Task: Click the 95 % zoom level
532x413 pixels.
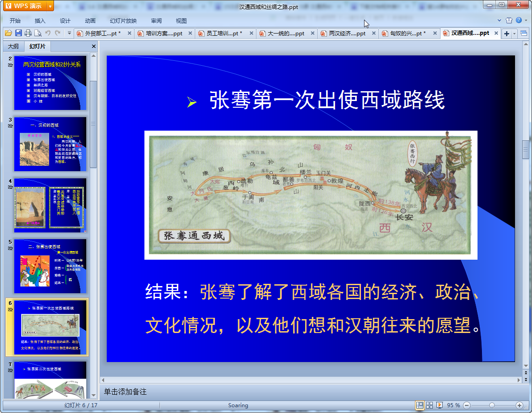Action: click(x=453, y=405)
